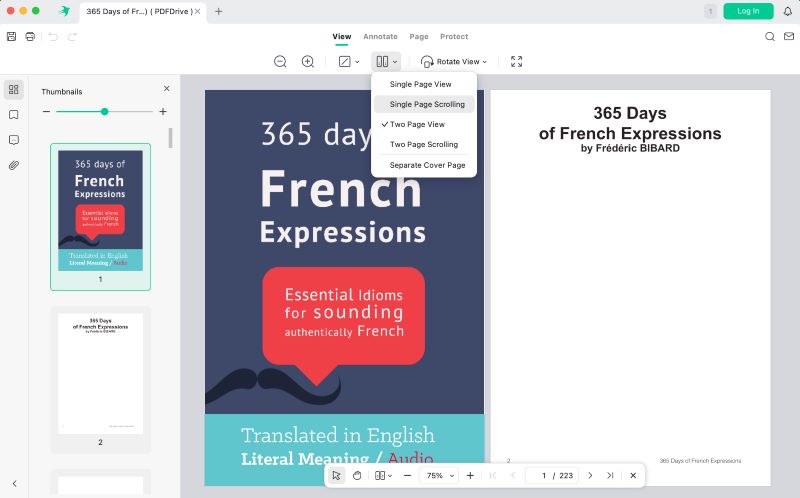Go to the last page
The height and width of the screenshot is (498, 800).
(x=610, y=476)
